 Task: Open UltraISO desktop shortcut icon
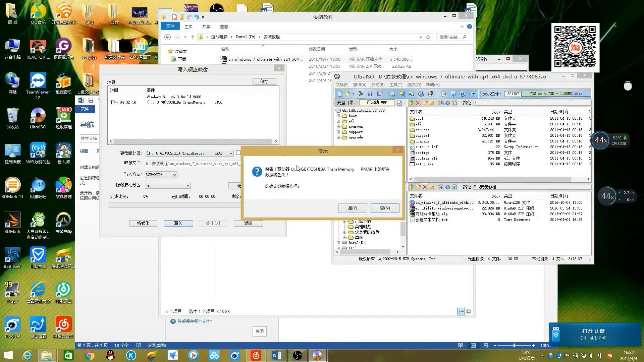[38, 118]
